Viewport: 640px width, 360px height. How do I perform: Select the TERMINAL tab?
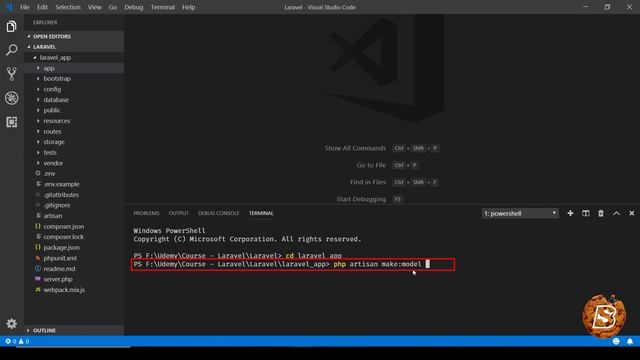tap(261, 213)
